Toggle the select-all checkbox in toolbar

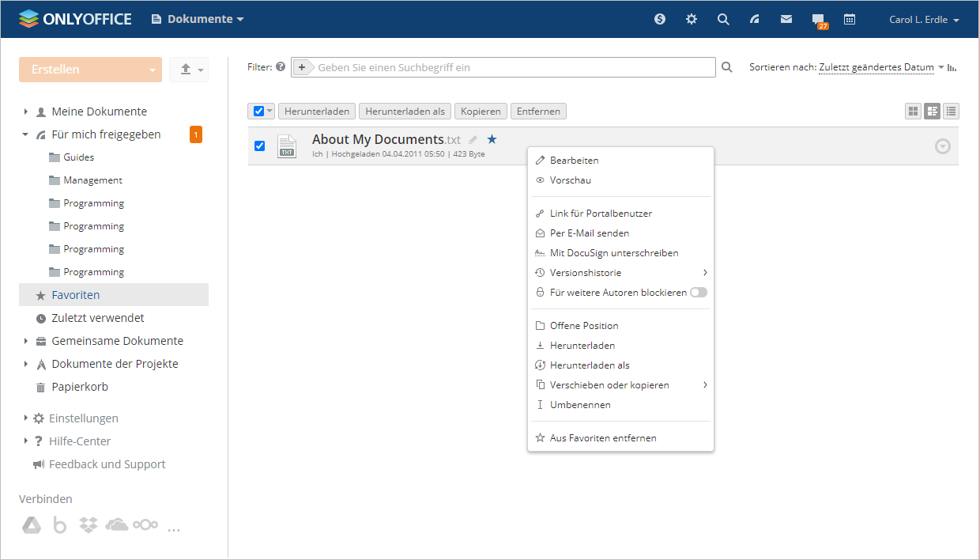click(258, 112)
